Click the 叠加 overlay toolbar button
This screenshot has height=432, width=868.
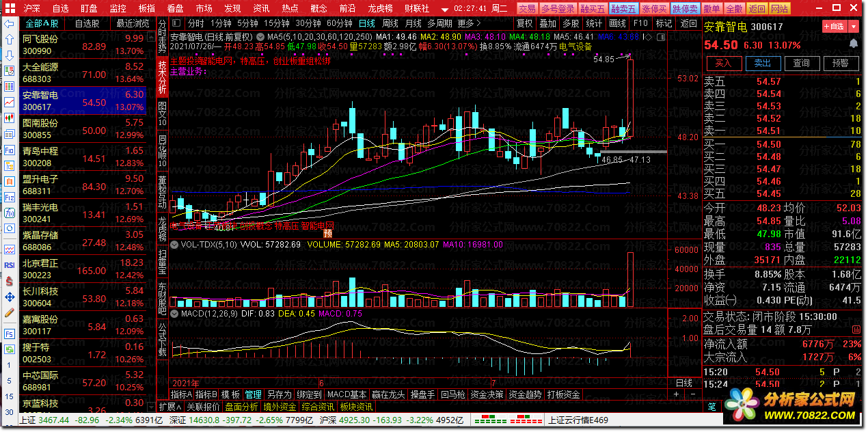click(547, 23)
